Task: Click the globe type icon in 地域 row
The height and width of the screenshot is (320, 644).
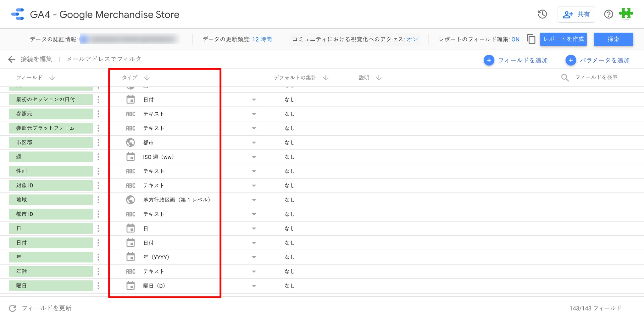Action: [x=130, y=200]
